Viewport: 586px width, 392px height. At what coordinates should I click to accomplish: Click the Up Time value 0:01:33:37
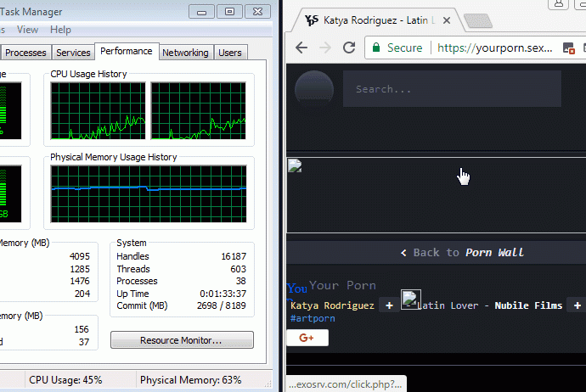[x=223, y=294]
